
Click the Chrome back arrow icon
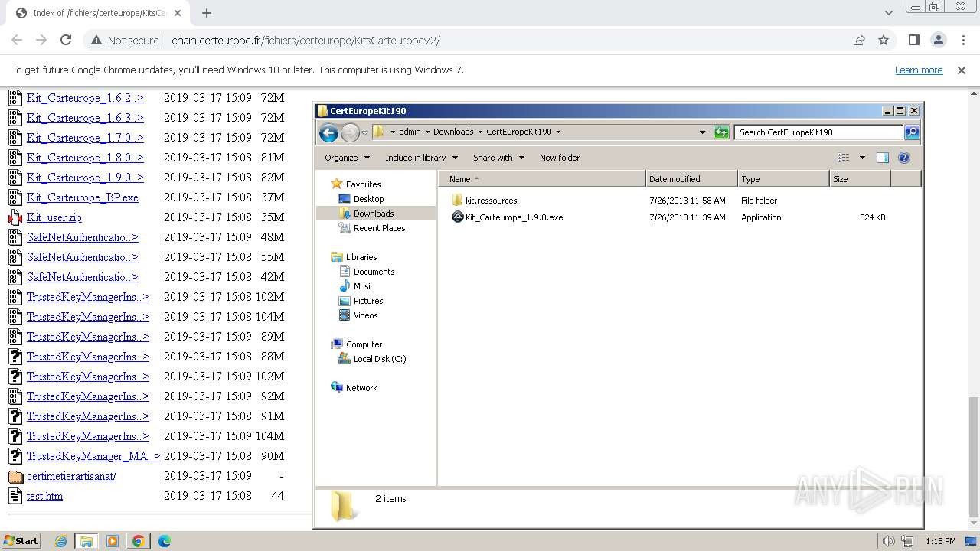coord(17,40)
